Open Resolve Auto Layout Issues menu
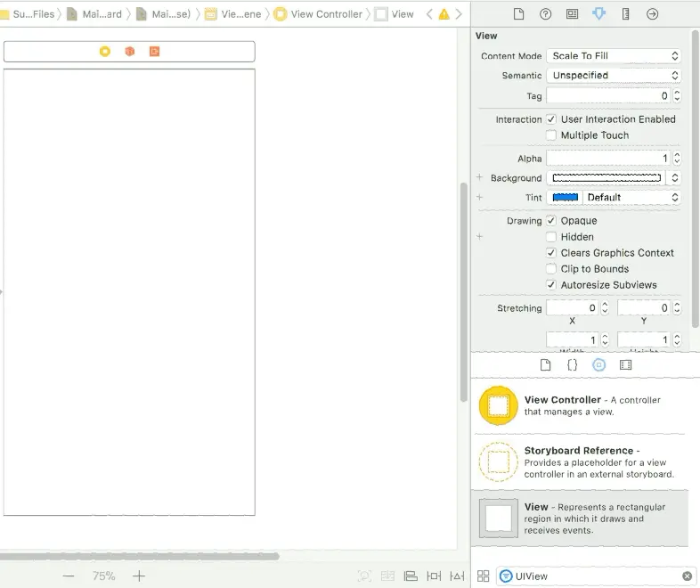This screenshot has width=700, height=588. click(457, 576)
